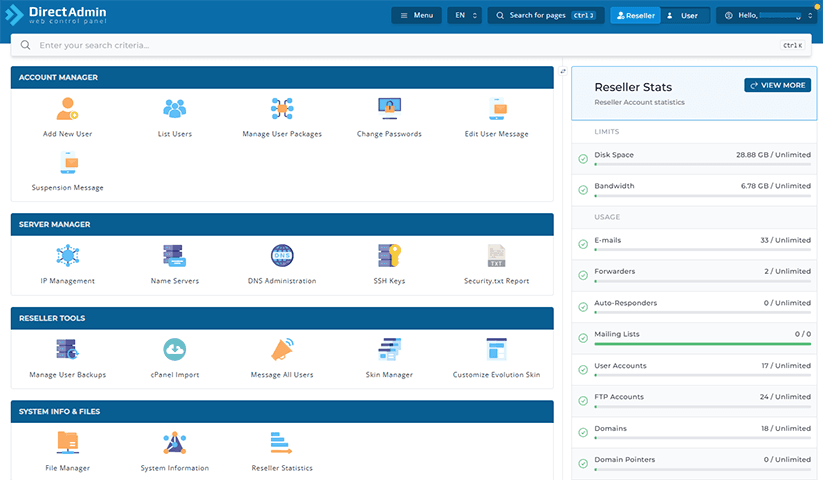
Task: Click the Reseller Stats heading
Action: pyautogui.click(x=633, y=87)
